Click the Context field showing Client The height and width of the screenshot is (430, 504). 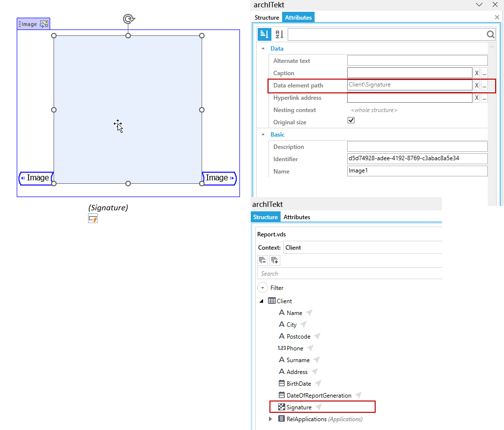362,248
